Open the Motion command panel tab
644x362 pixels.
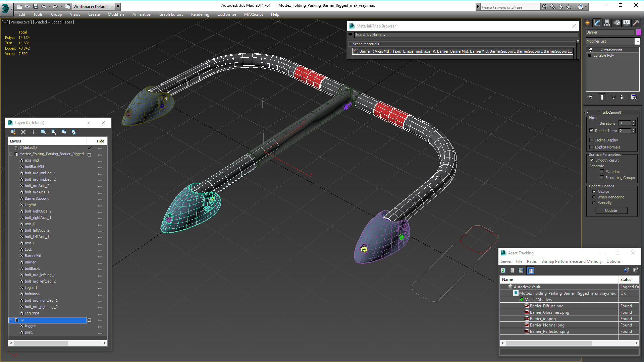(617, 23)
